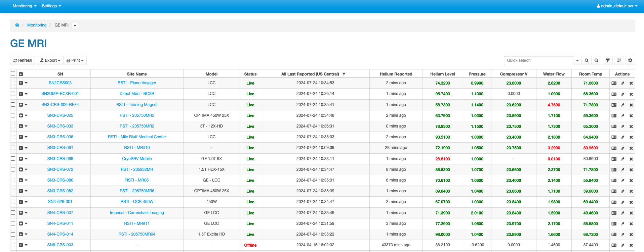Image resolution: width=644 pixels, height=252 pixels.
Task: Focus the Quick search field
Action: tap(538, 60)
